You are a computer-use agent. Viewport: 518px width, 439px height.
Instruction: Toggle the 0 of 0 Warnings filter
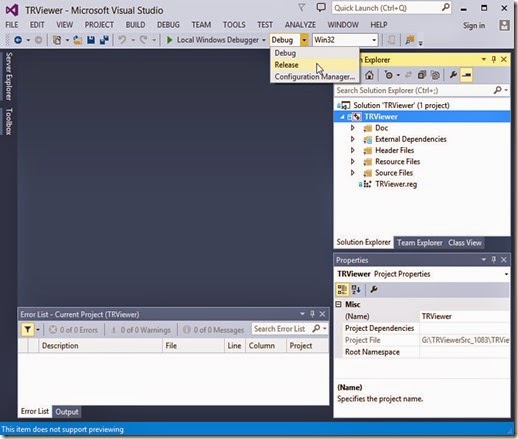pyautogui.click(x=140, y=330)
